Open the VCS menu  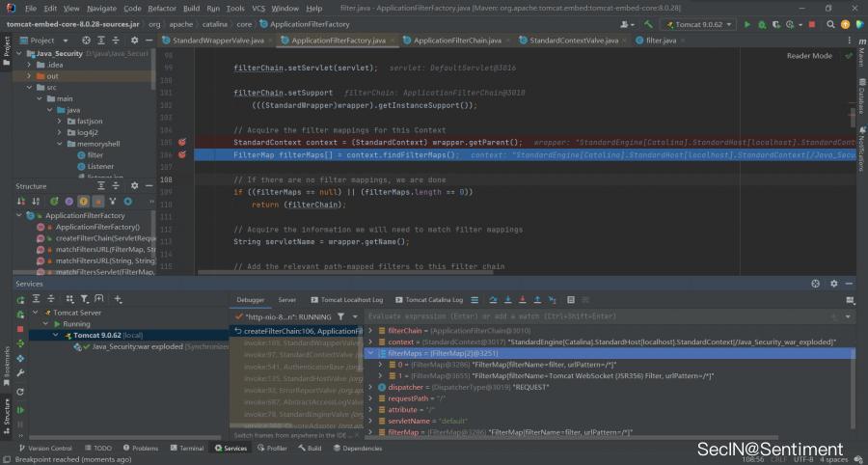(x=258, y=9)
